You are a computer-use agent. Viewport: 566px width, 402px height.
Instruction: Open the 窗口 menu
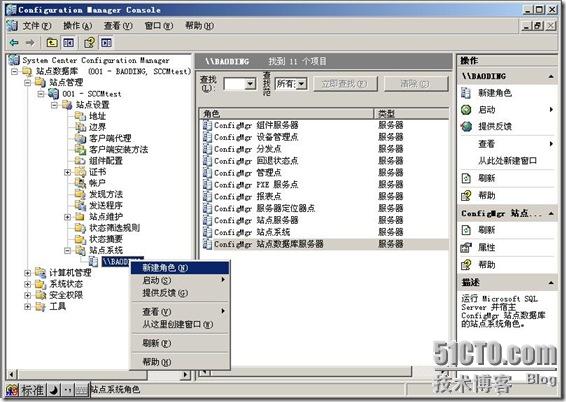(158, 26)
